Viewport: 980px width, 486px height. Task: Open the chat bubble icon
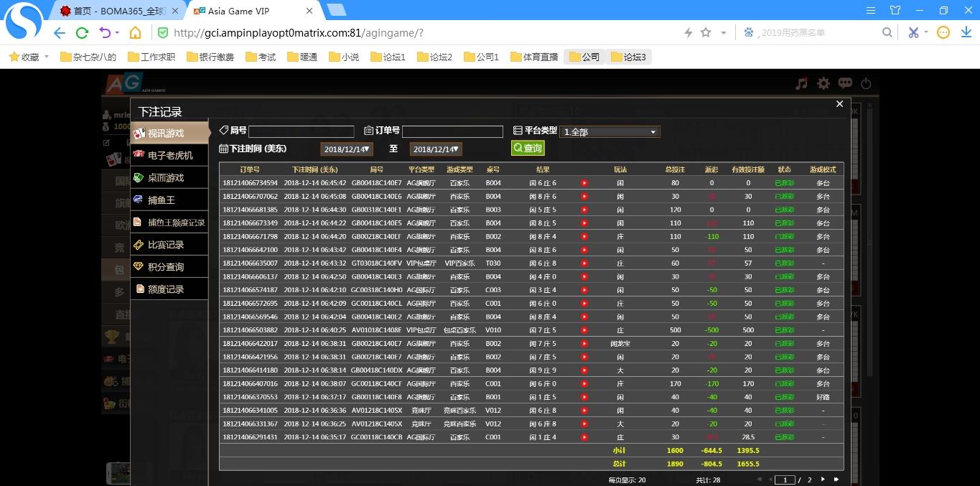click(x=845, y=84)
